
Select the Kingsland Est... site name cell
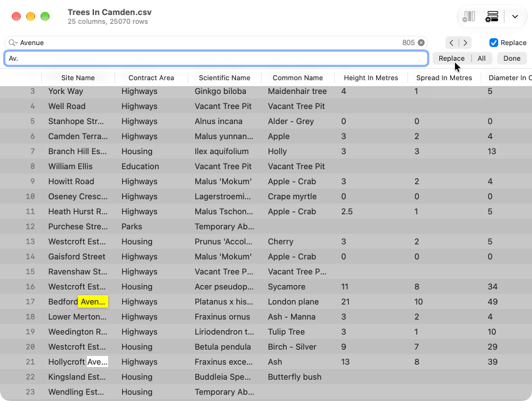(78, 377)
